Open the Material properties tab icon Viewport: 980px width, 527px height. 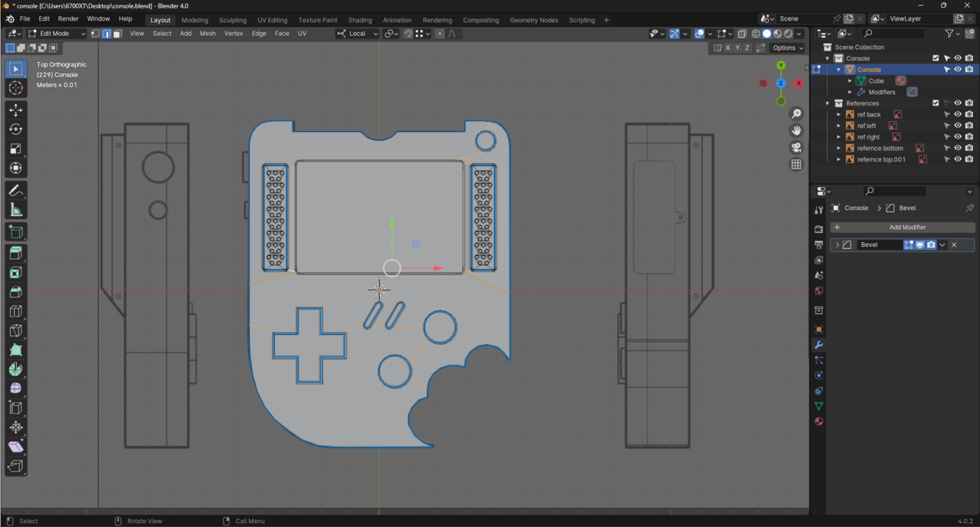(818, 421)
